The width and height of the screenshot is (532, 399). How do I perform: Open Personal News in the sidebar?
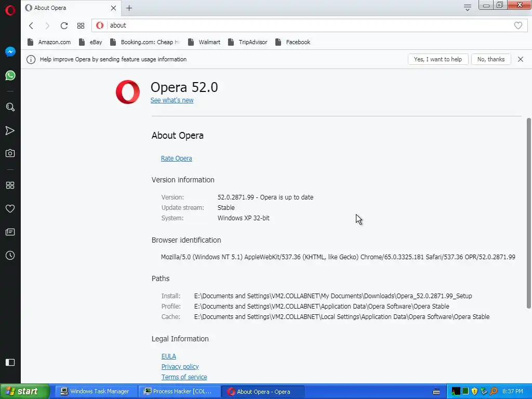(10, 232)
